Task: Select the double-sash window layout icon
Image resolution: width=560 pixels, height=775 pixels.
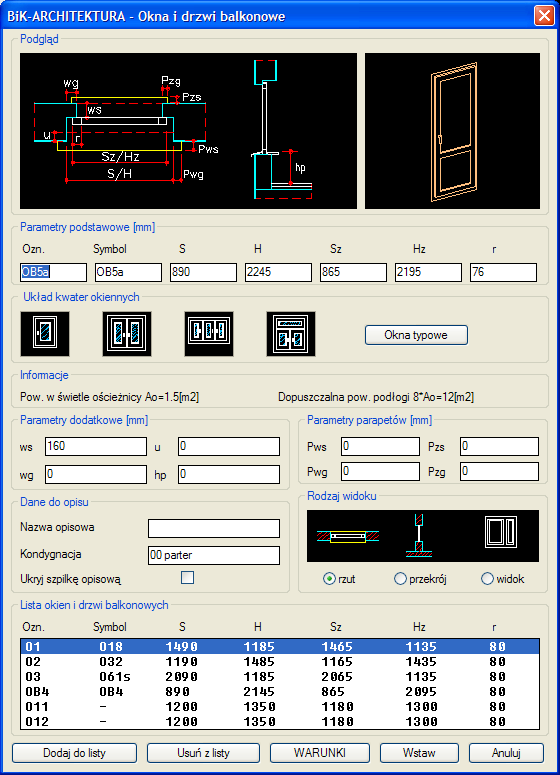Action: tap(127, 334)
